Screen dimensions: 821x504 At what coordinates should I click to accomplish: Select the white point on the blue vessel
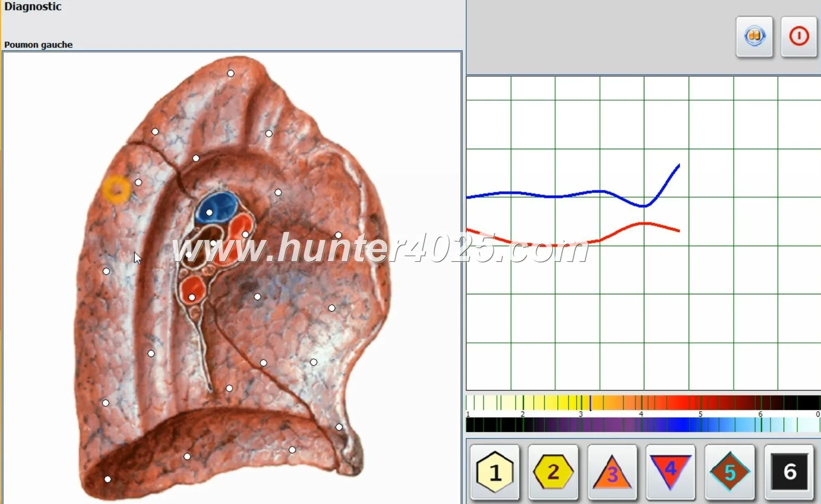(209, 213)
